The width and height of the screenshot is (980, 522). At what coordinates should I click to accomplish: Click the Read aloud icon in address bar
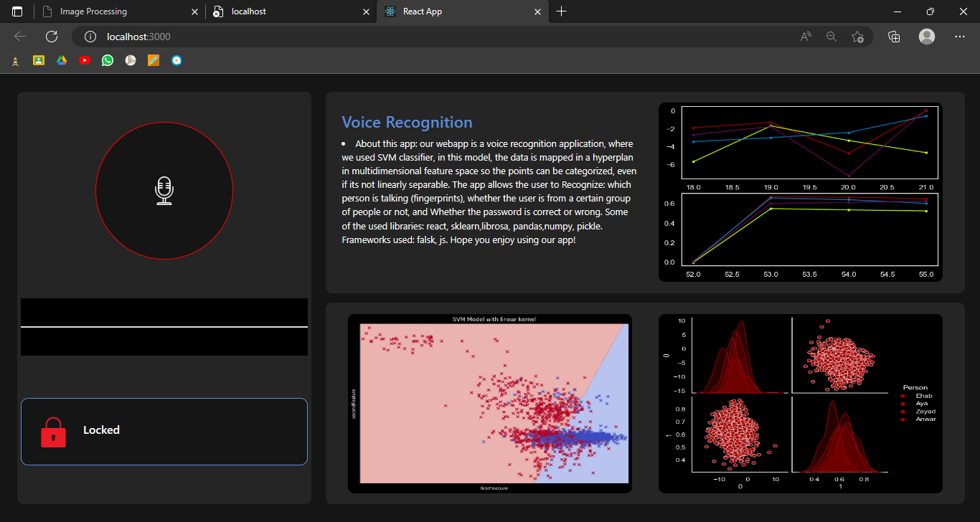click(x=805, y=36)
